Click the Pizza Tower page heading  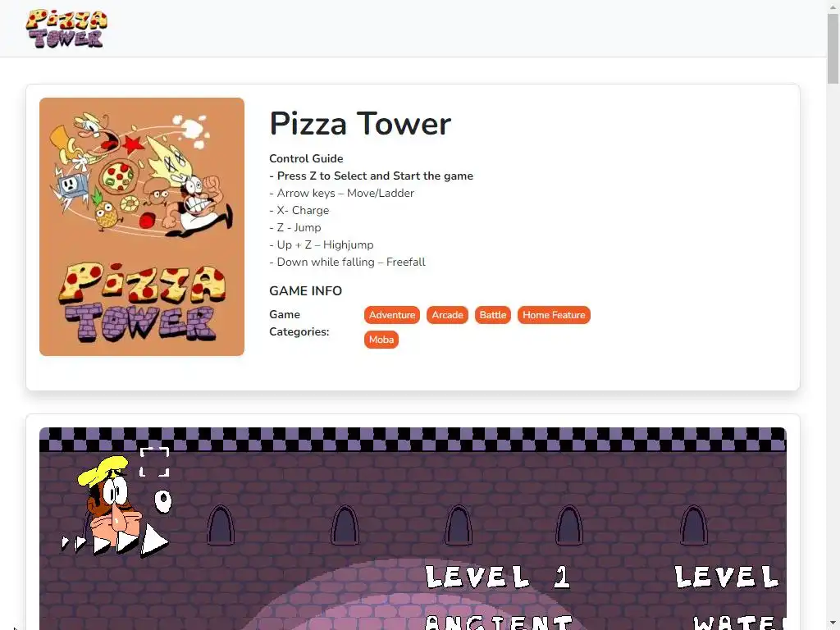[360, 123]
